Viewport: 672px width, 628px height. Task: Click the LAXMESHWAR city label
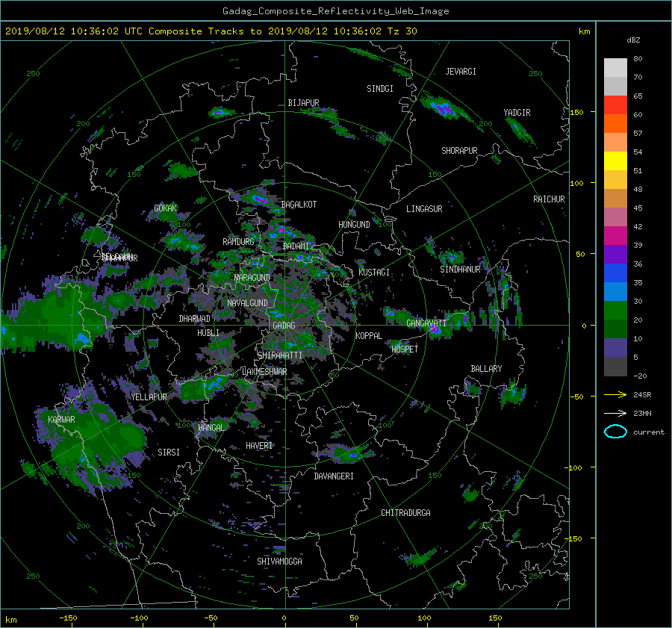click(264, 372)
